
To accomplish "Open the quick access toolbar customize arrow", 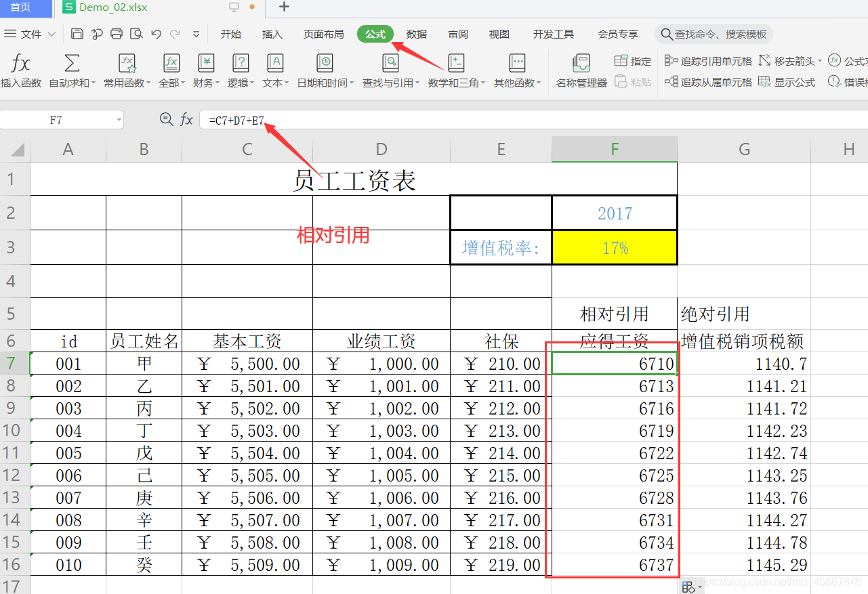I will pos(196,34).
